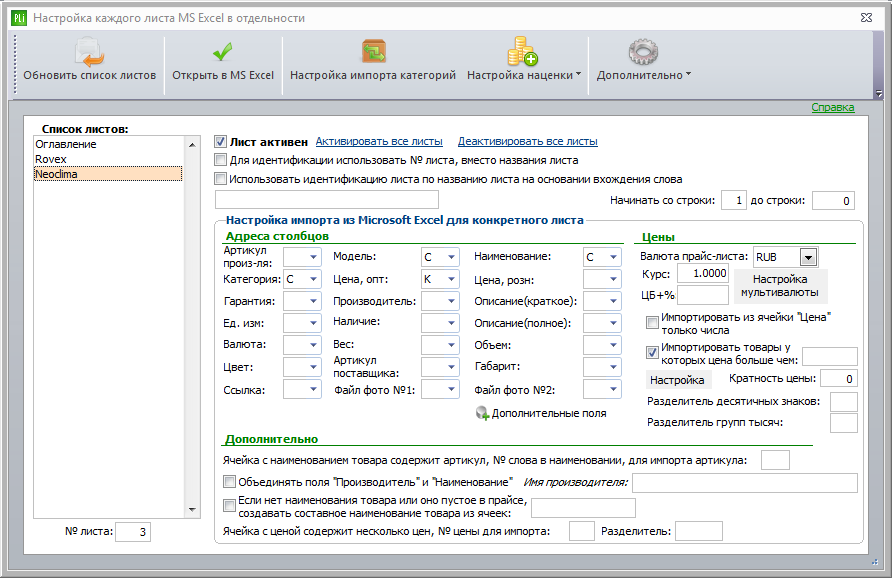Click the Деактивировать все листы link

click(527, 142)
